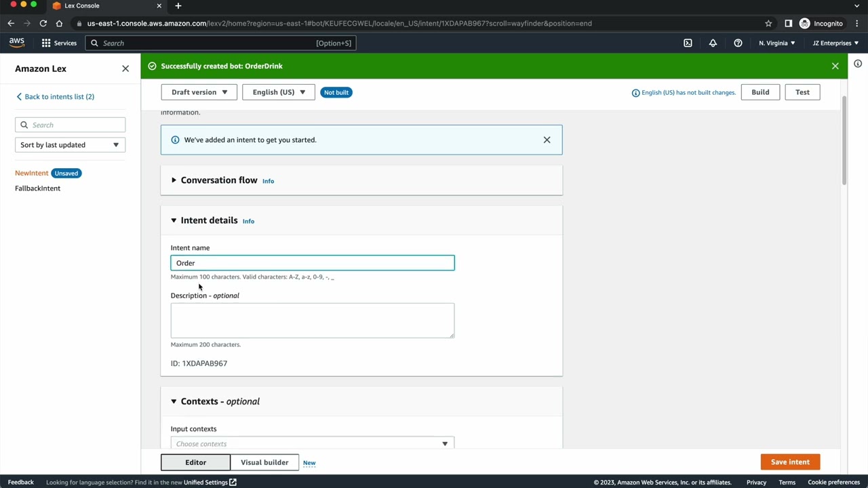Dismiss the green success banner
868x488 pixels.
click(x=835, y=66)
